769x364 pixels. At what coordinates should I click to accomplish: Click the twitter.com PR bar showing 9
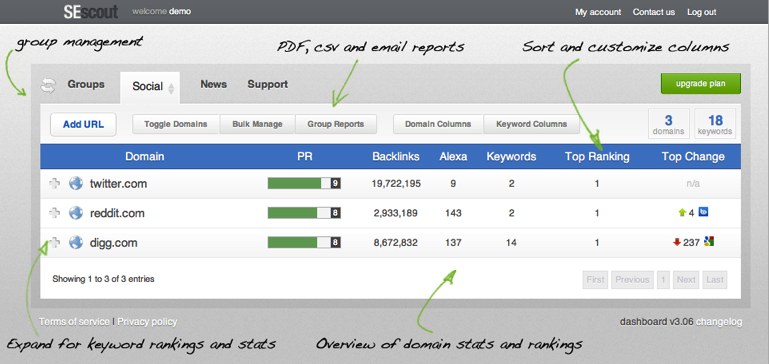304,183
